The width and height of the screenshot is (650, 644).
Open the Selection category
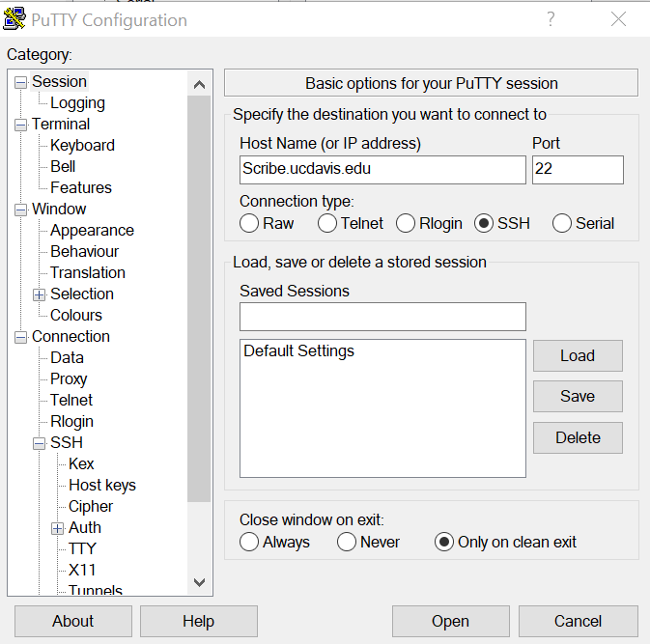pyautogui.click(x=82, y=294)
